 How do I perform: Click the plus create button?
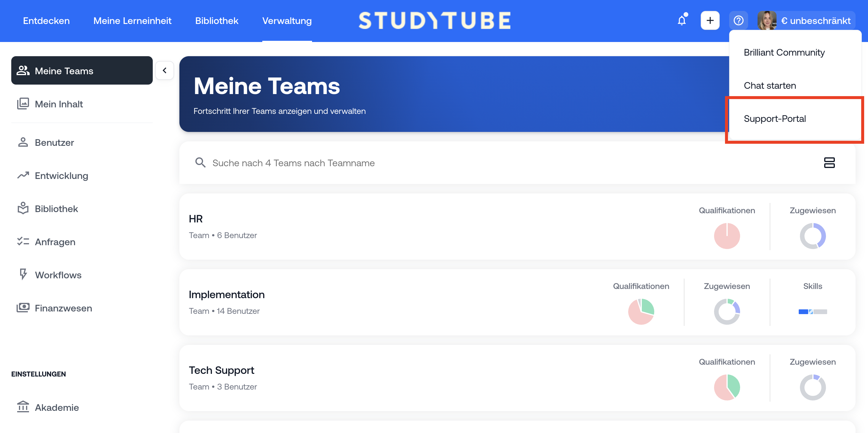[710, 20]
